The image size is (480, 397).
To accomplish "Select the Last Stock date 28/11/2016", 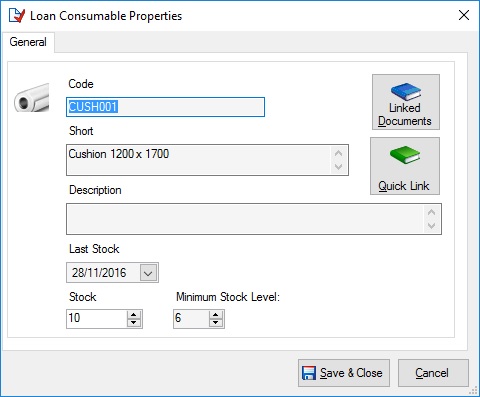I will [99, 273].
